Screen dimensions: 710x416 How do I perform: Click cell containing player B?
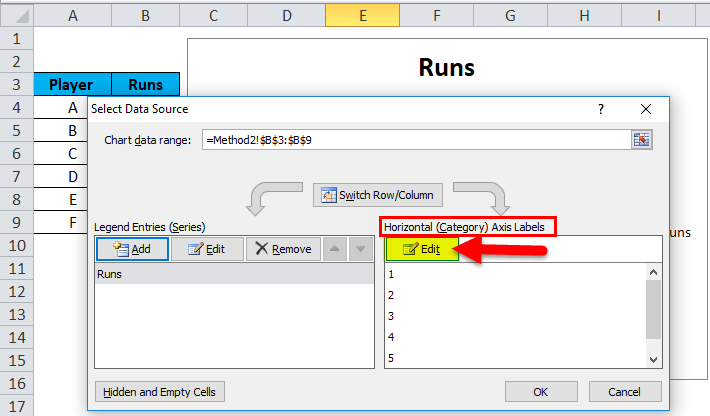pos(61,130)
